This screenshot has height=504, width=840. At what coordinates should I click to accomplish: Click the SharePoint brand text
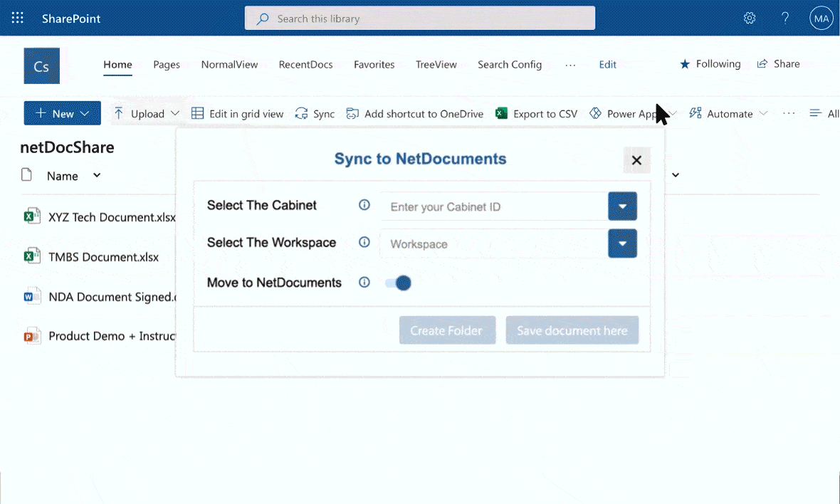tap(71, 19)
